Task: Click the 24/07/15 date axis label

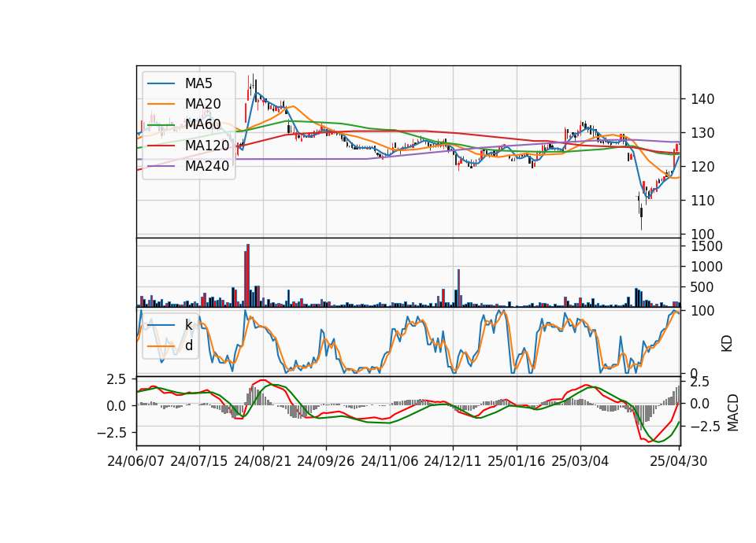Action: point(199,461)
